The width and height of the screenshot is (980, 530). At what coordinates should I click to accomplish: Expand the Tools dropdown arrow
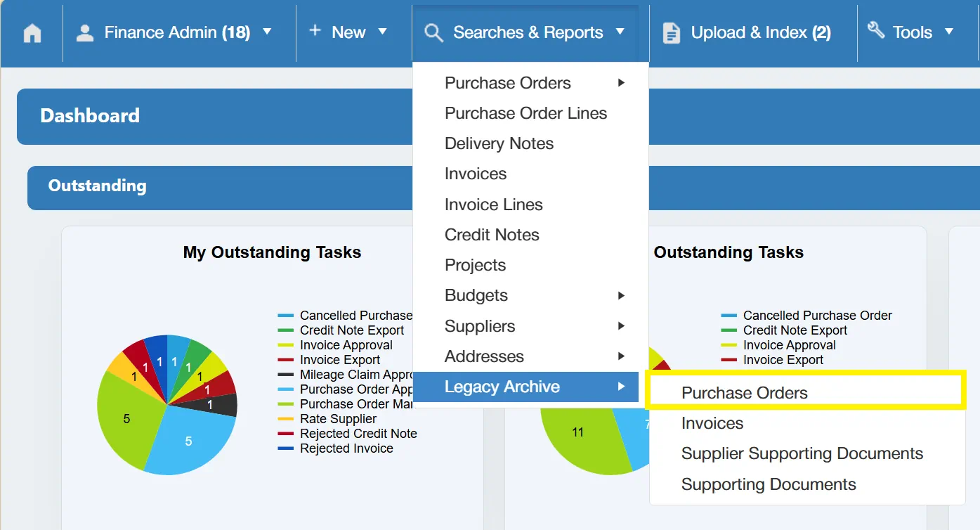949,32
